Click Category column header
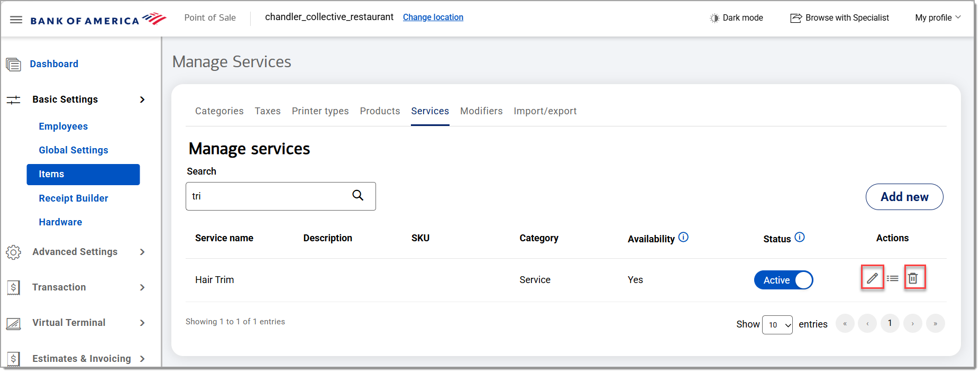This screenshot has width=980, height=373. click(539, 238)
